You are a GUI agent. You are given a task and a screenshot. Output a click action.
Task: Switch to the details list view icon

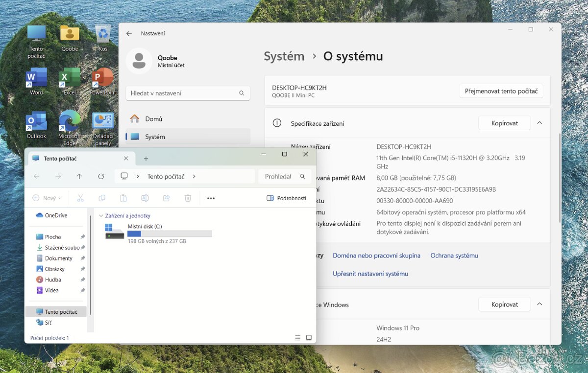coord(297,338)
